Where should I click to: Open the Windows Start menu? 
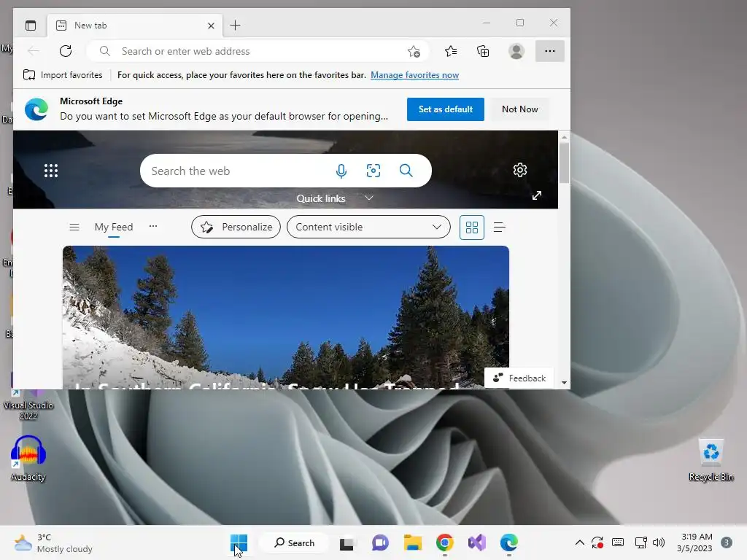239,542
